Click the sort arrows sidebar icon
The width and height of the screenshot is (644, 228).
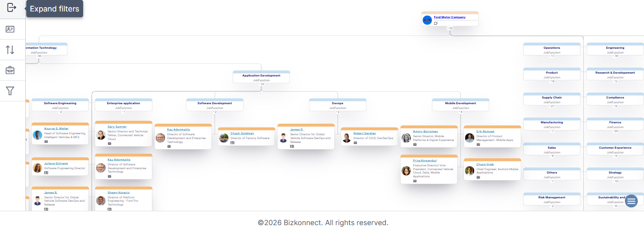pos(10,50)
